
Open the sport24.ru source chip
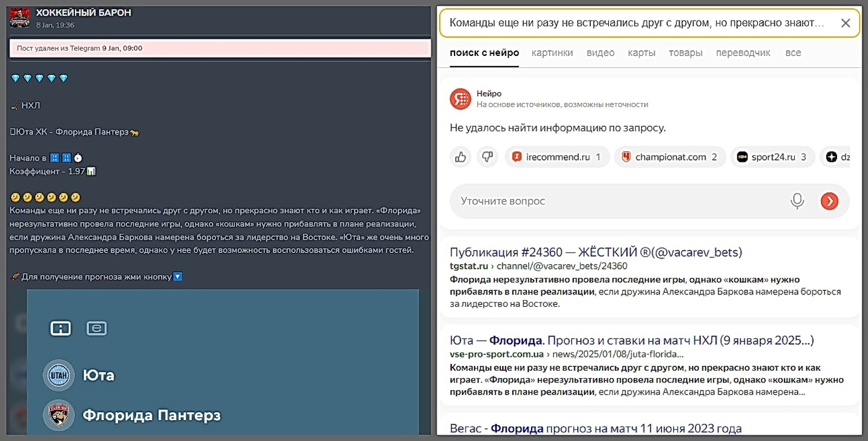(772, 157)
